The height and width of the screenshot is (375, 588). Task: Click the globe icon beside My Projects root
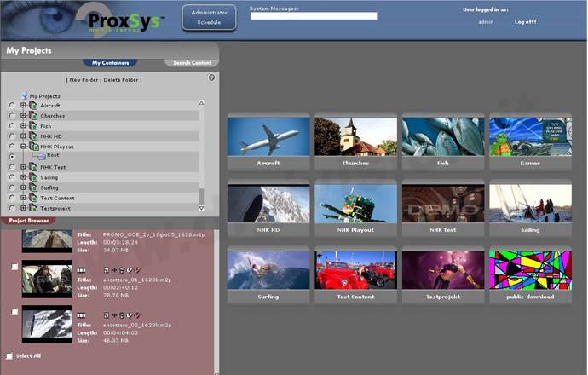coord(25,95)
